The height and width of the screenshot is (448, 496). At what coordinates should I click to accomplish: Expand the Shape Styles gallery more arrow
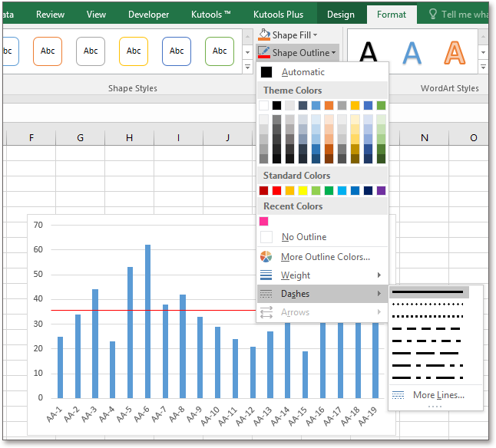247,68
